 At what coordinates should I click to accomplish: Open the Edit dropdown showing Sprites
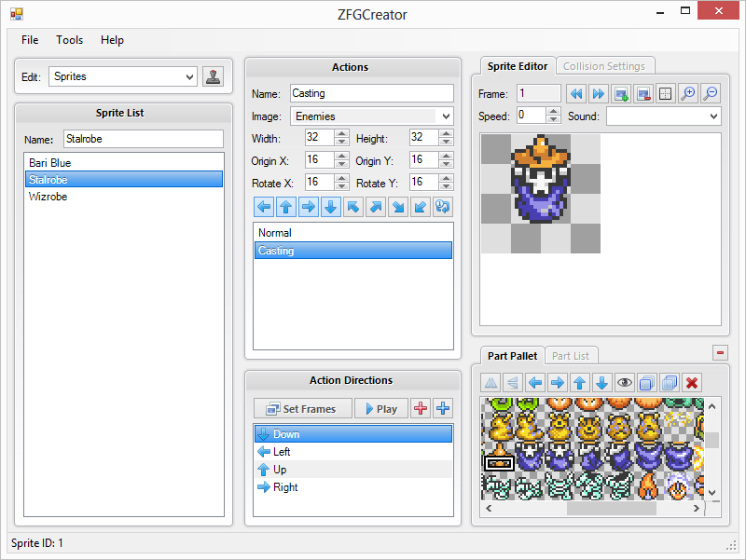(x=123, y=76)
